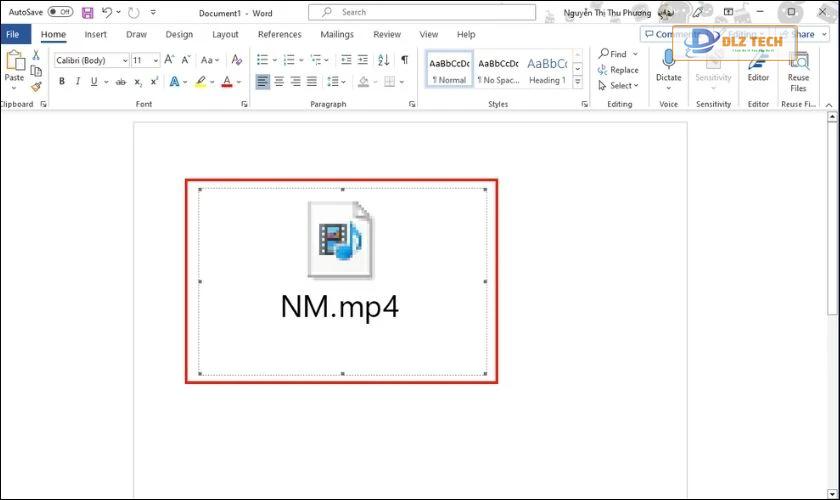840x500 pixels.
Task: Show paragraph marks with pilcrow icon
Action: click(x=404, y=59)
